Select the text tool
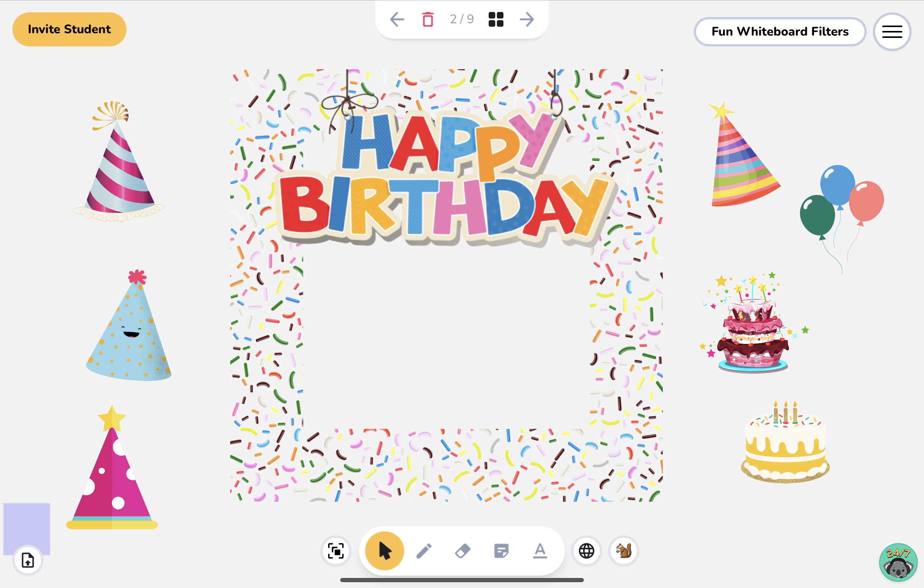 539,550
